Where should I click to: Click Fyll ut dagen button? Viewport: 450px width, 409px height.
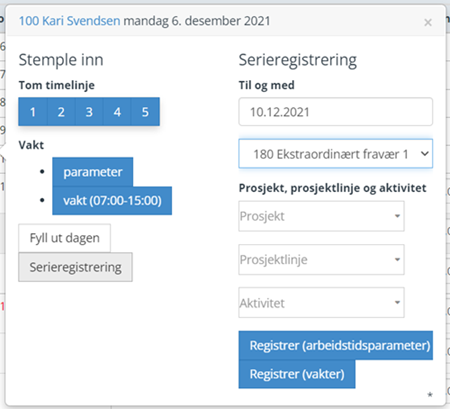point(65,238)
